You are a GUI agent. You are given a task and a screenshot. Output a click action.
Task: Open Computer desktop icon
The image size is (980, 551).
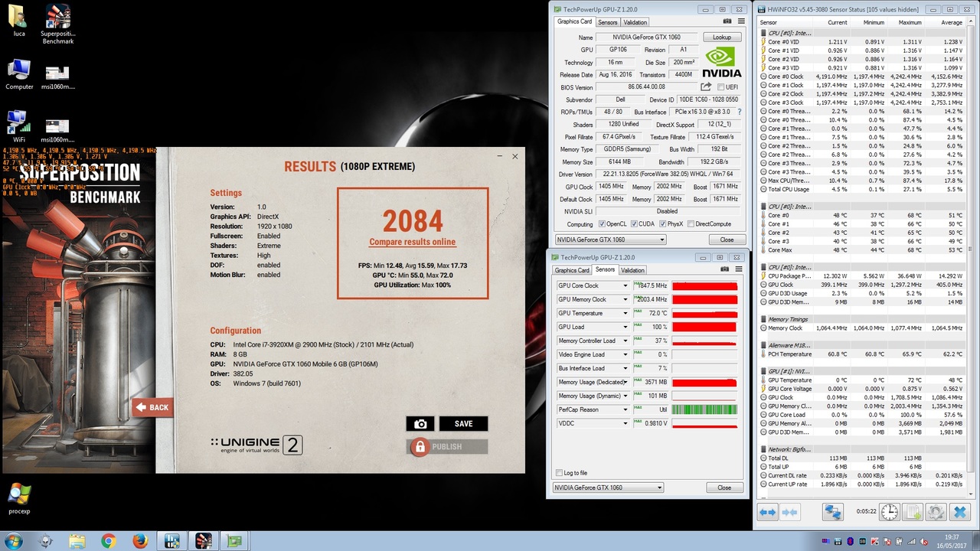19,75
